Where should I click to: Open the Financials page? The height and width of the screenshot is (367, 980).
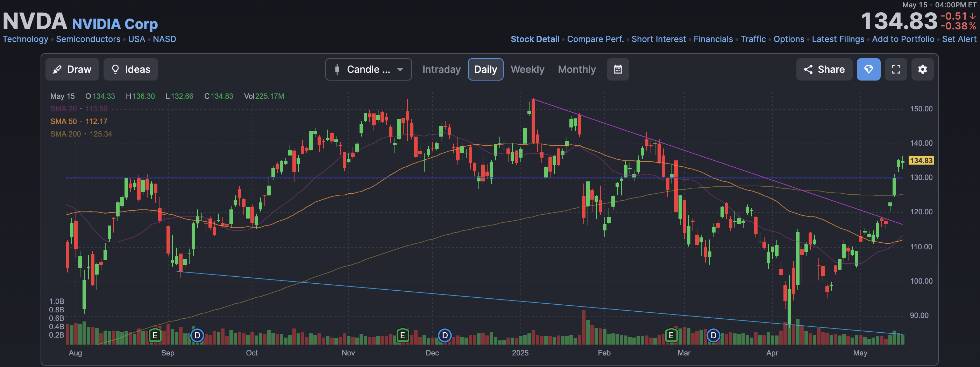click(713, 39)
